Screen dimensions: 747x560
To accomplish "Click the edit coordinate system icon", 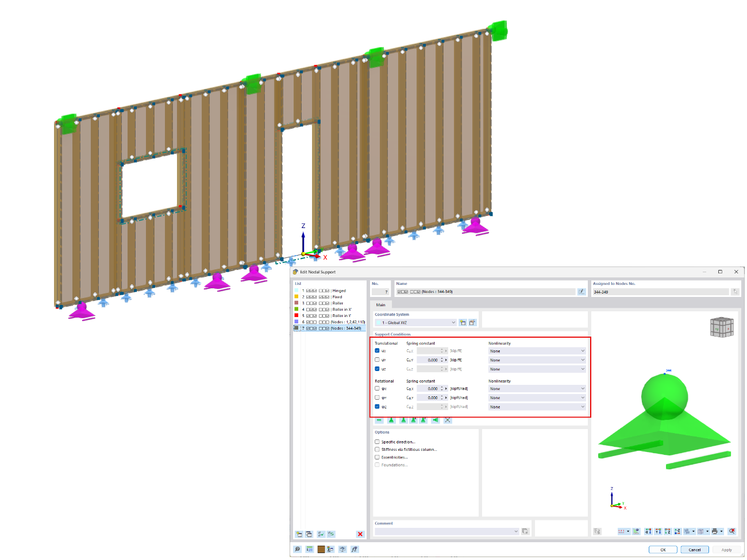I will tap(472, 322).
